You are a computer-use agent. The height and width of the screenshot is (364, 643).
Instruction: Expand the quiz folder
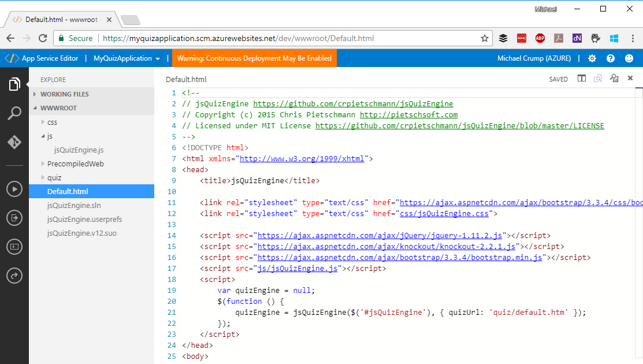43,177
